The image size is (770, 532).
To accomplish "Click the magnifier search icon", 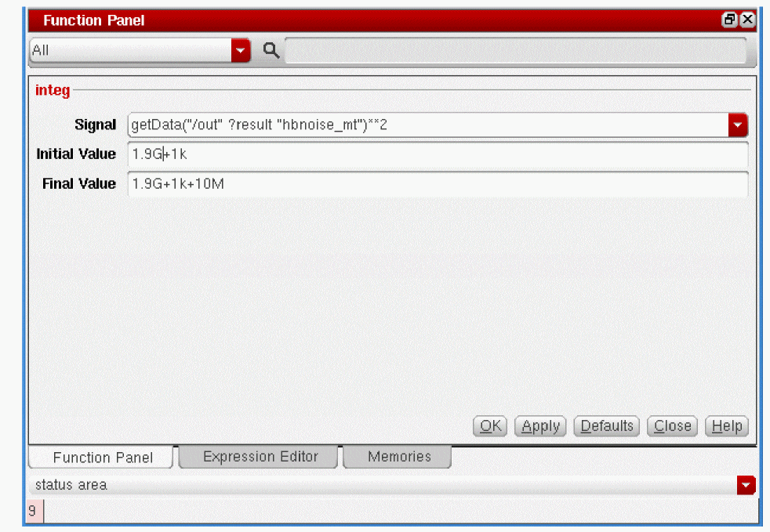I will [x=271, y=50].
